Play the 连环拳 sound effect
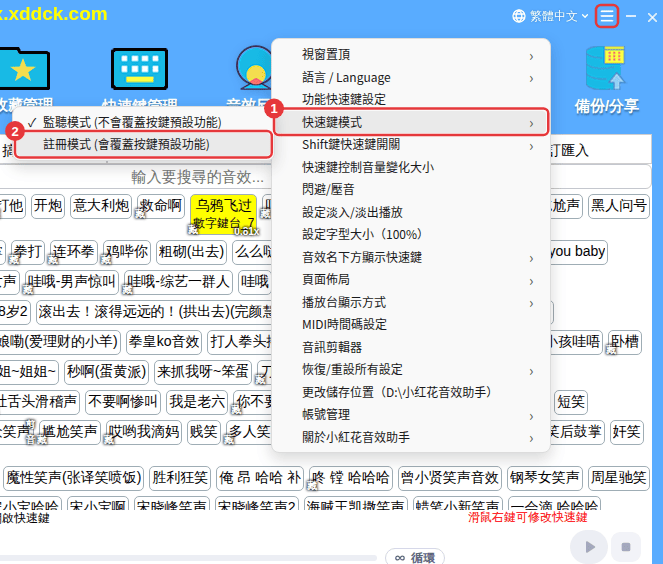Viewport: 663px width, 564px height. tap(74, 252)
